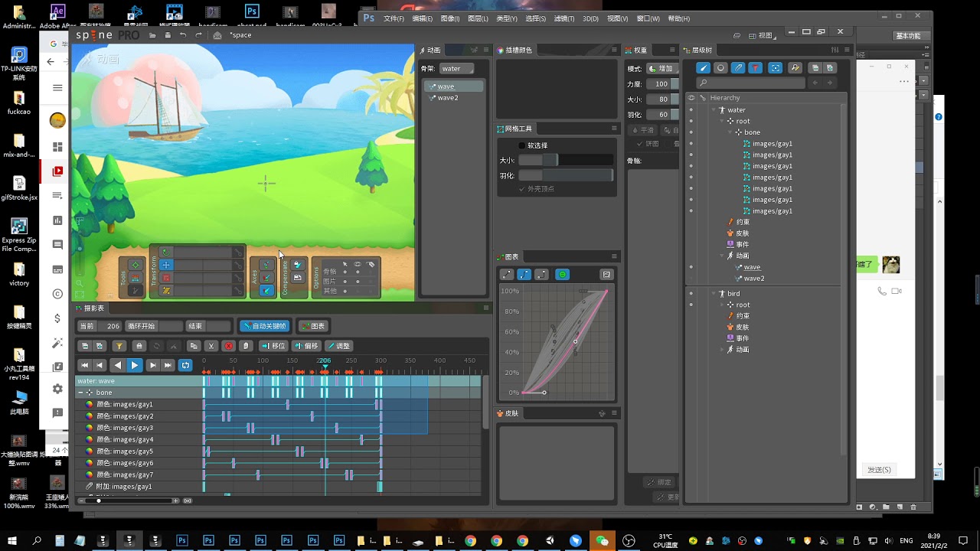Toggle visibility dot for bird skeleton
Image resolution: width=980 pixels, height=551 pixels.
pyautogui.click(x=691, y=294)
